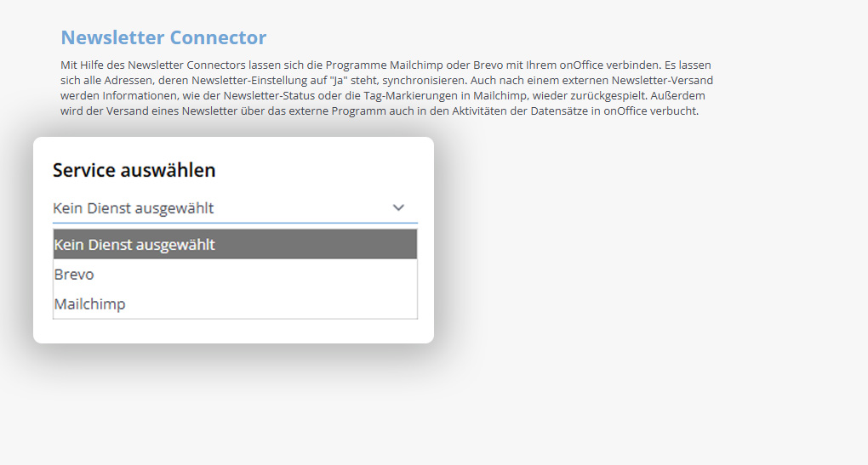Pick the highlighted "Kein Dienst ausgewählt" option
The height and width of the screenshot is (465, 868).
pos(134,245)
